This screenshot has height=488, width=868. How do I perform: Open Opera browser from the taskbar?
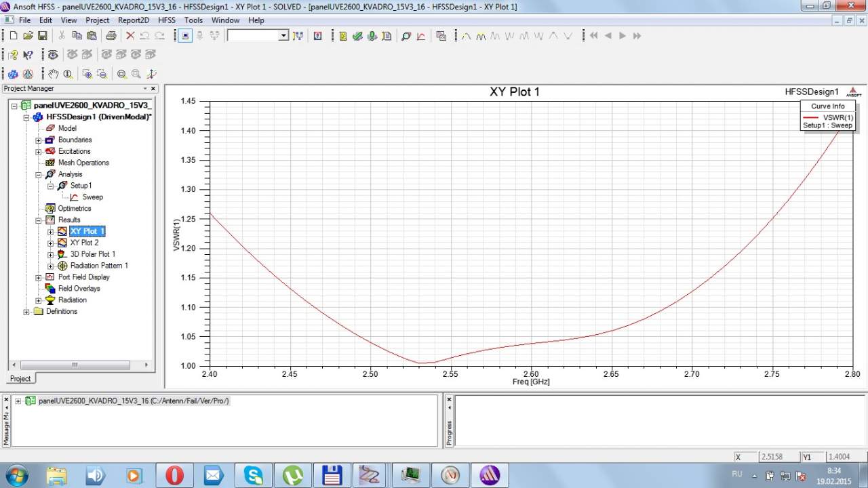tap(174, 475)
